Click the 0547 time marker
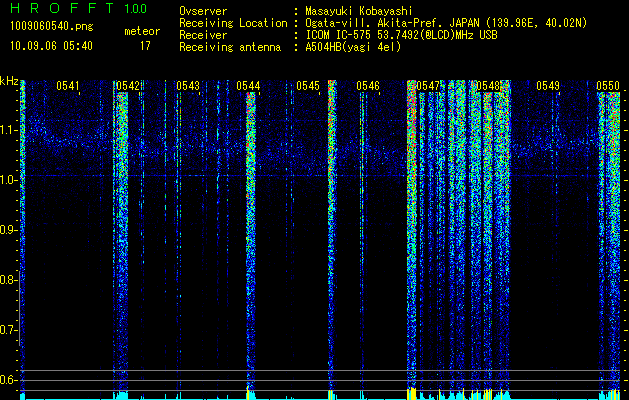 [x=428, y=86]
